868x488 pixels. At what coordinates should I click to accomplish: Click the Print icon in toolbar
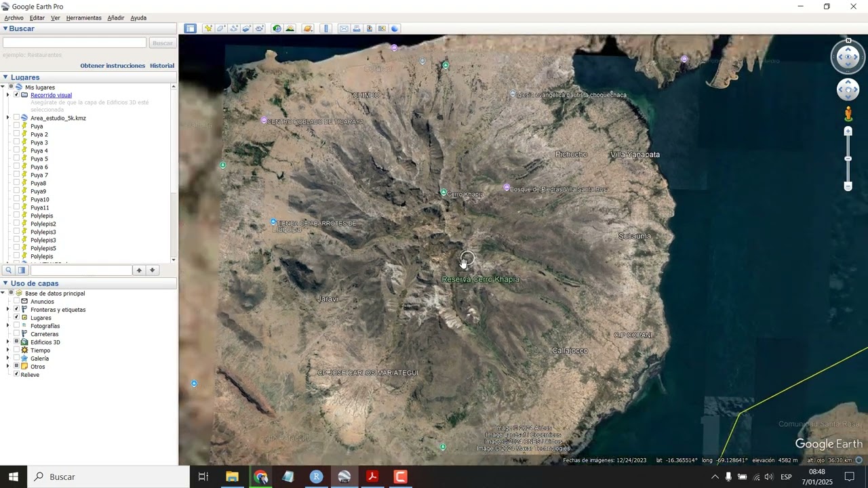click(x=357, y=28)
